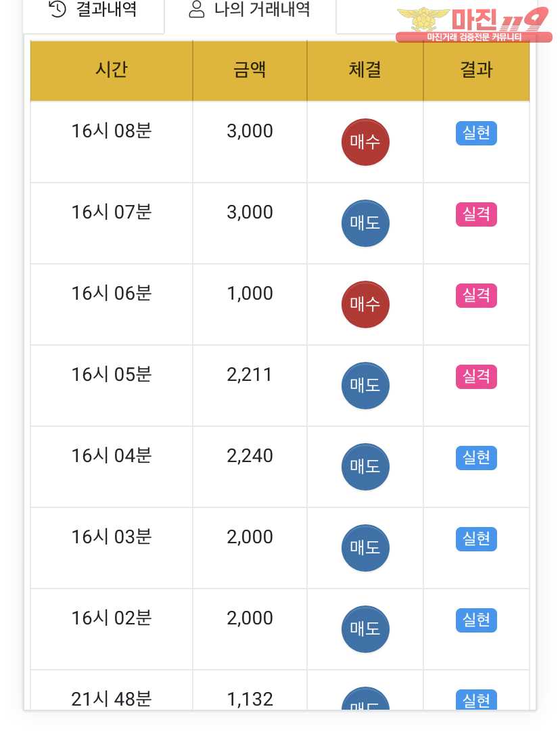Click the history clock icon

pos(57,9)
